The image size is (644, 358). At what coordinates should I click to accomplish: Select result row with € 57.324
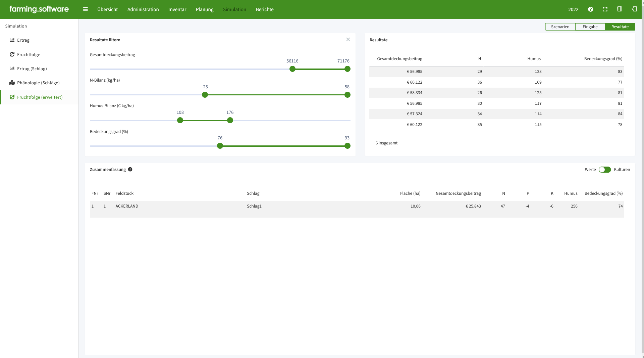click(x=496, y=114)
